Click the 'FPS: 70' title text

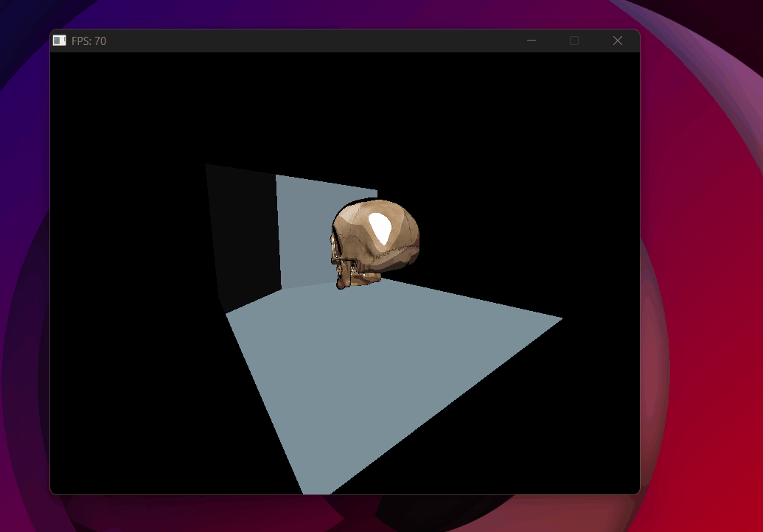tap(88, 41)
